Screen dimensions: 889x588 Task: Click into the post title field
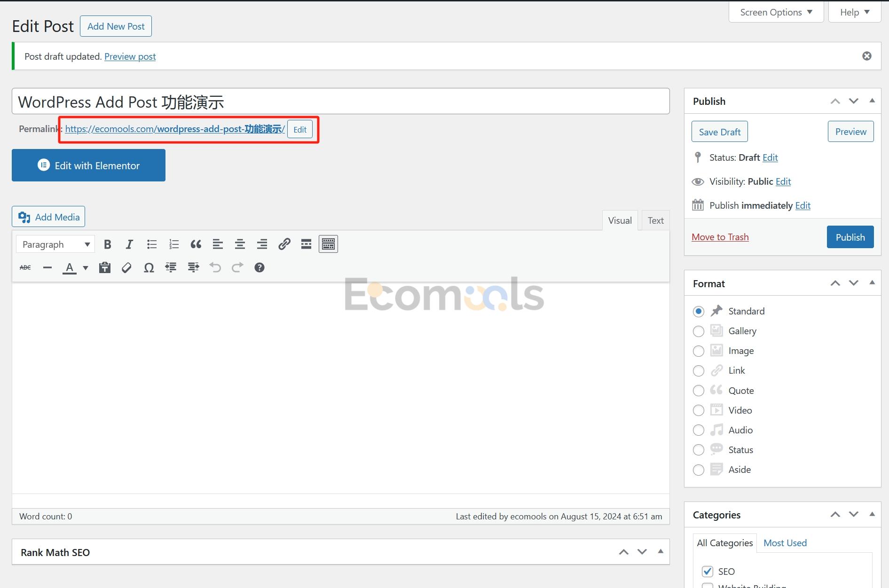(x=341, y=102)
